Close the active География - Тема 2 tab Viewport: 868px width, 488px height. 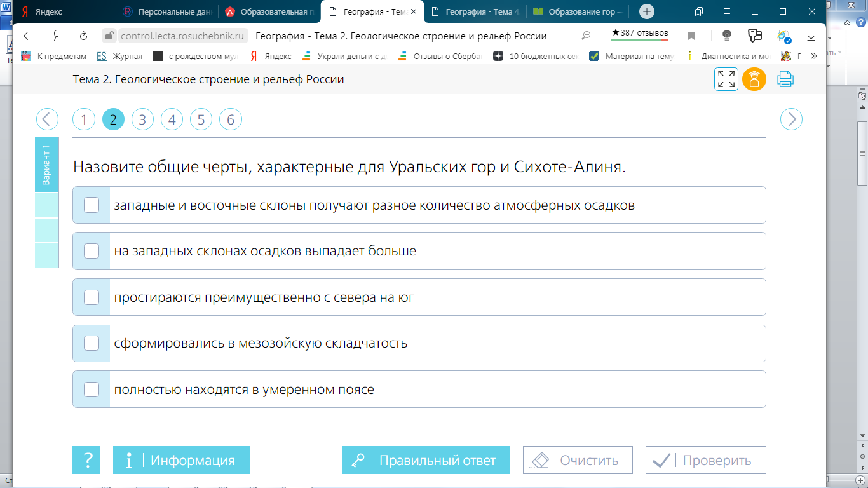(414, 11)
